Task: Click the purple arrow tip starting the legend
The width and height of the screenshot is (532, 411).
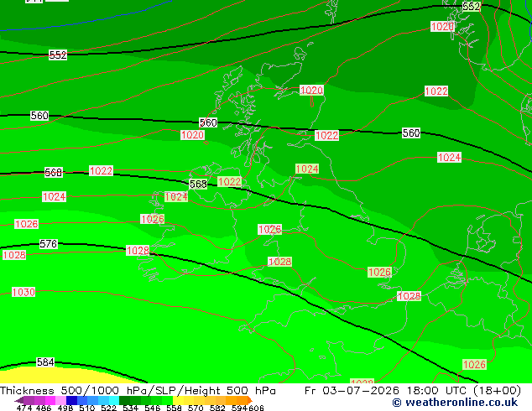Action: pos(19,400)
